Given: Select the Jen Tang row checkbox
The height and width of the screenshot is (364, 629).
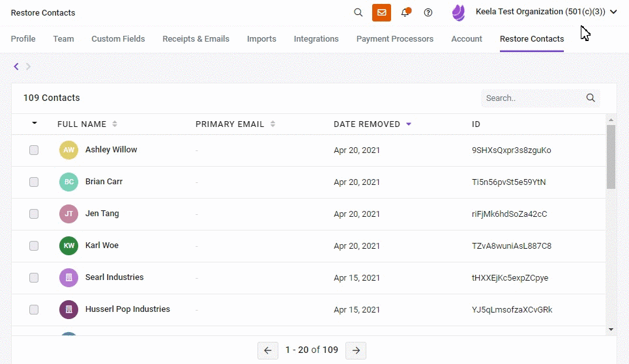Looking at the screenshot, I should coord(34,214).
